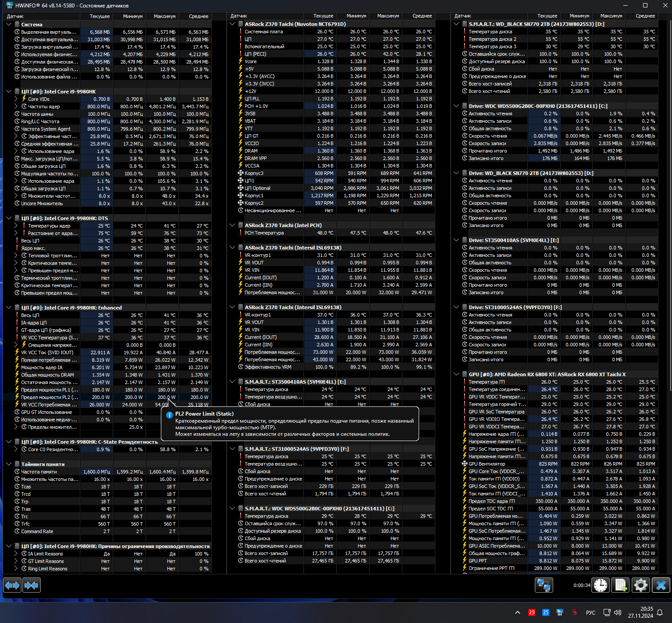Show hidden tray icons via taskbar chevron
Screen dimensions: 672x623
(x=518, y=612)
